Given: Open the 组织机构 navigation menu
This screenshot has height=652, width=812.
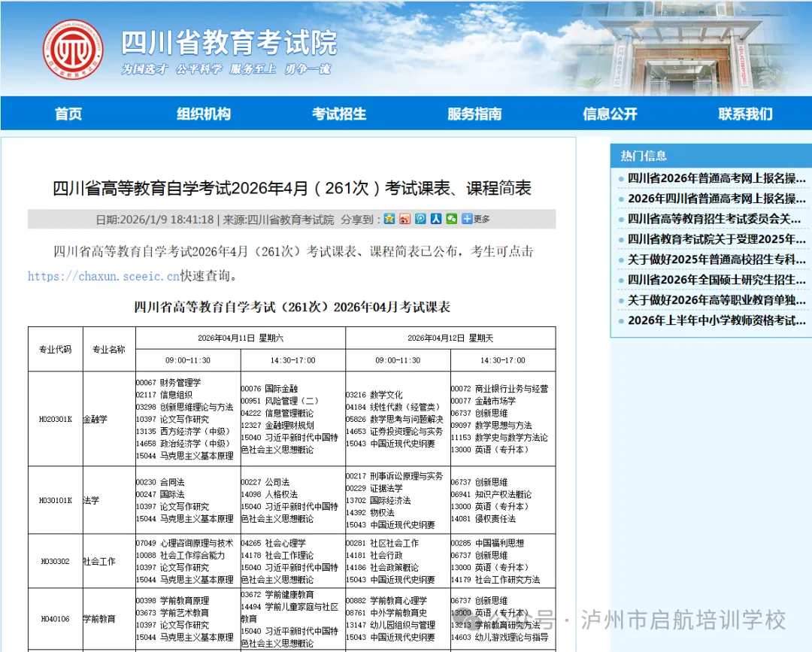Looking at the screenshot, I should point(204,114).
